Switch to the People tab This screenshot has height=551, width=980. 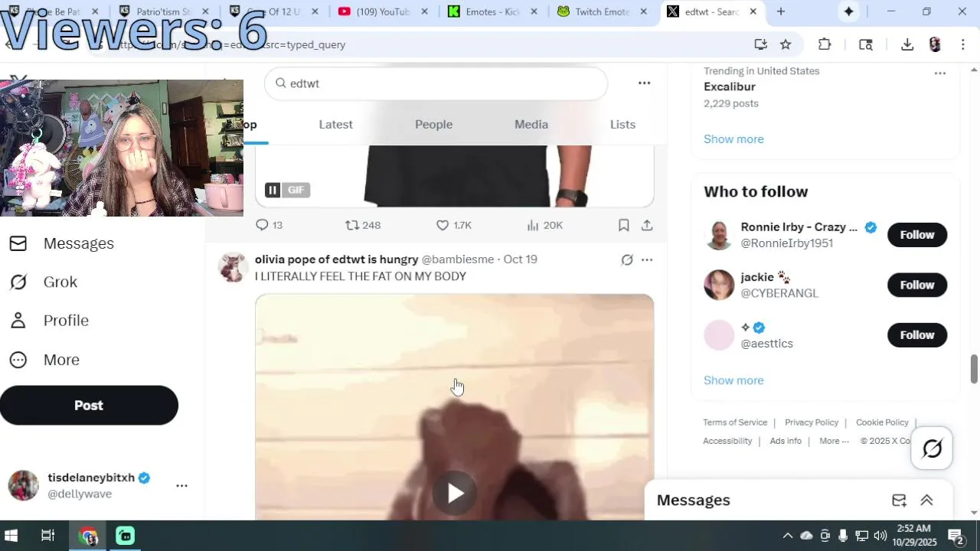tap(433, 124)
